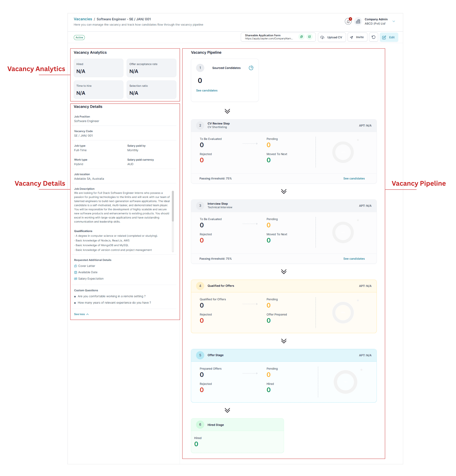Click the Hybrid work type value

pos(78,164)
